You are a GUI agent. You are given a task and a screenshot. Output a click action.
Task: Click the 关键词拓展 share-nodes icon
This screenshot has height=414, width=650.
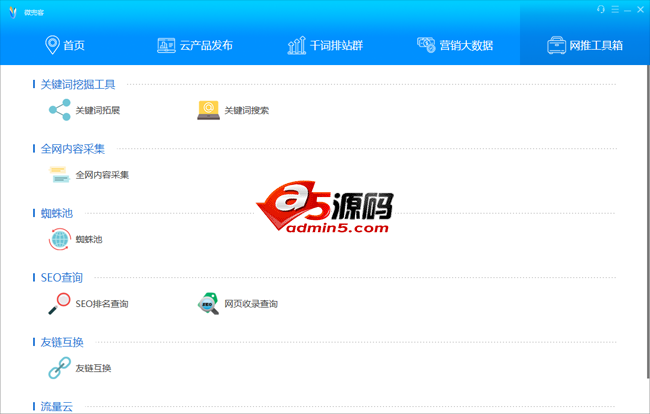pos(60,110)
